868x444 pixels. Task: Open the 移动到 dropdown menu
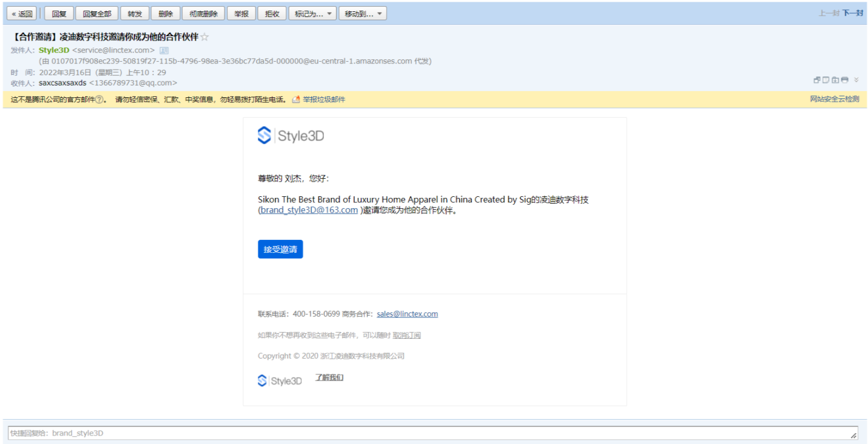tap(363, 14)
